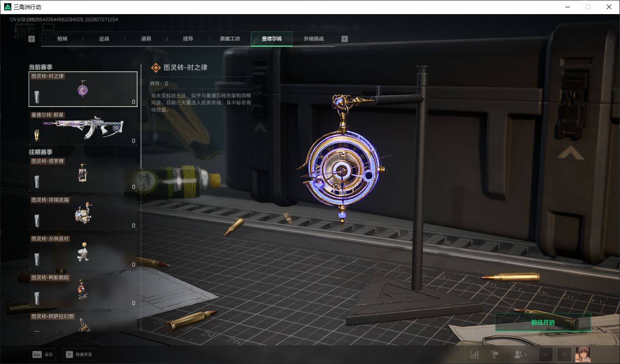Click the E next-tab key icon
The image size is (620, 364).
click(x=345, y=39)
